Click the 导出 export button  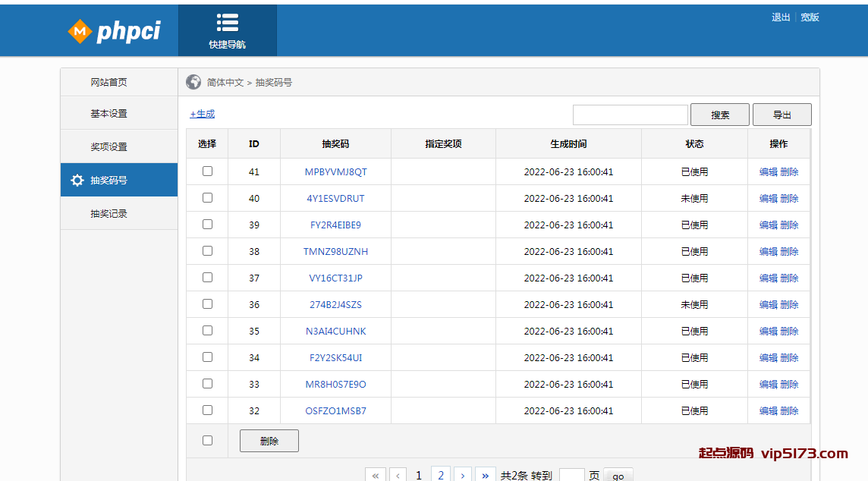pos(782,115)
